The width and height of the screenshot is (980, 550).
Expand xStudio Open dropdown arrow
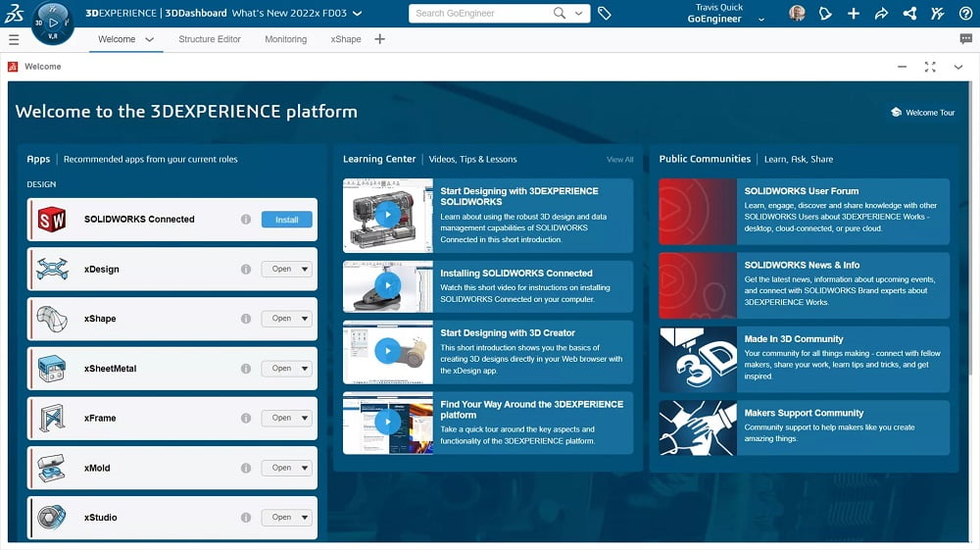pos(305,518)
